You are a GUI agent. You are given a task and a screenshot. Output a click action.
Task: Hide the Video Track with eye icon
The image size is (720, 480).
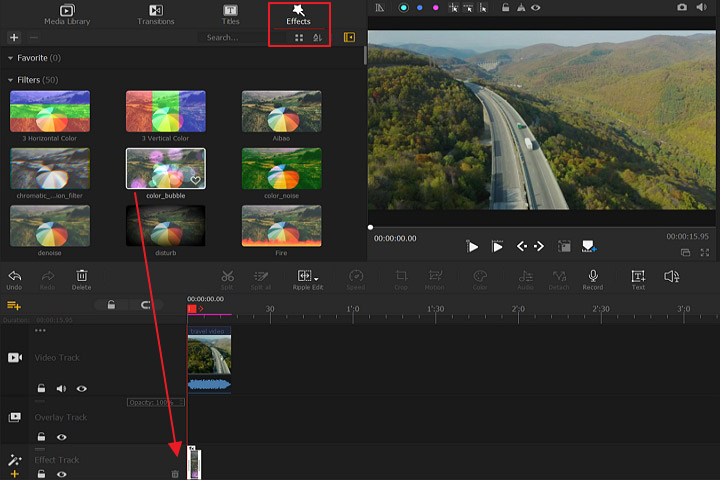82,388
